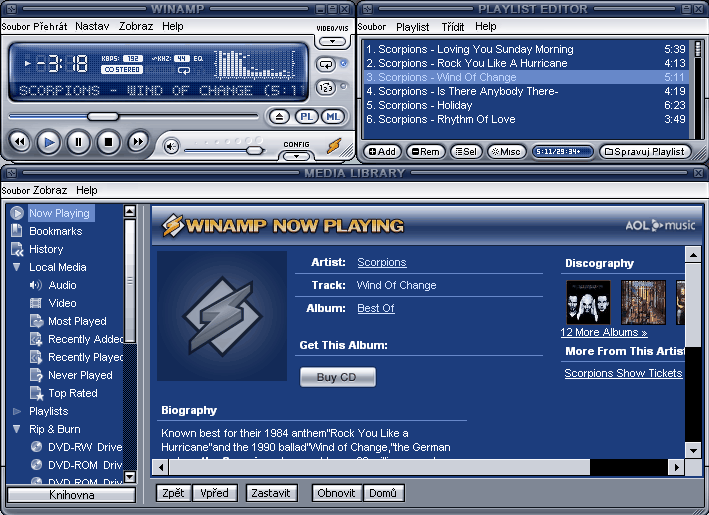The width and height of the screenshot is (709, 515).
Task: Expand the CONFIG drawer arrow
Action: 296,156
